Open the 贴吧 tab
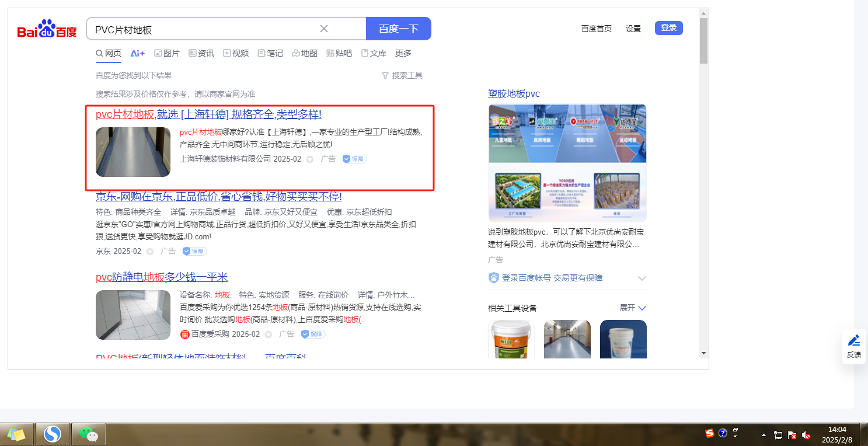 pyautogui.click(x=339, y=53)
